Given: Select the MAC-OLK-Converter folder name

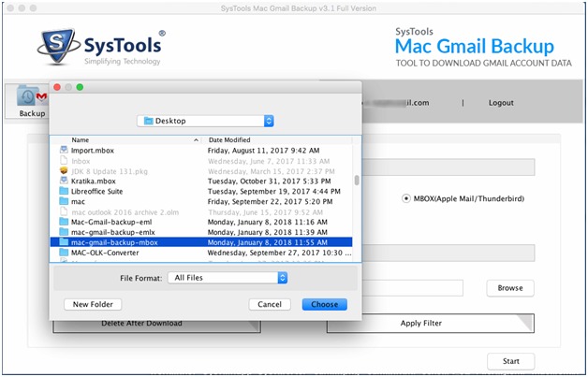Looking at the screenshot, I should [105, 253].
